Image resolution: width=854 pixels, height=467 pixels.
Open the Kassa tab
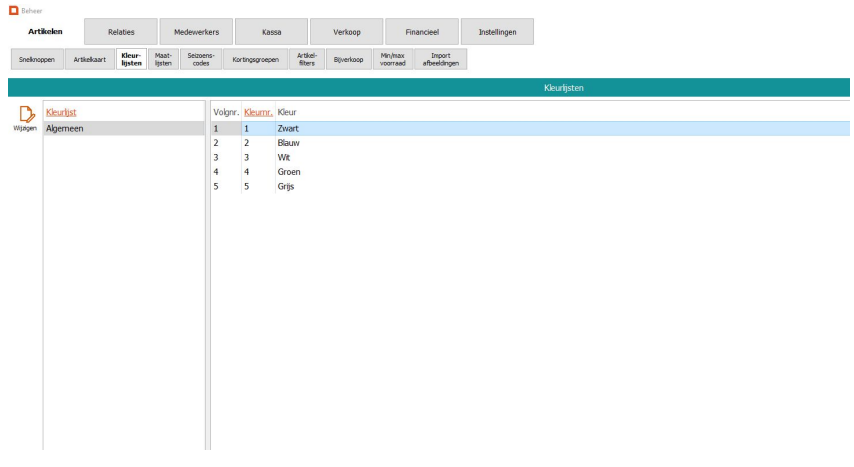(x=271, y=32)
